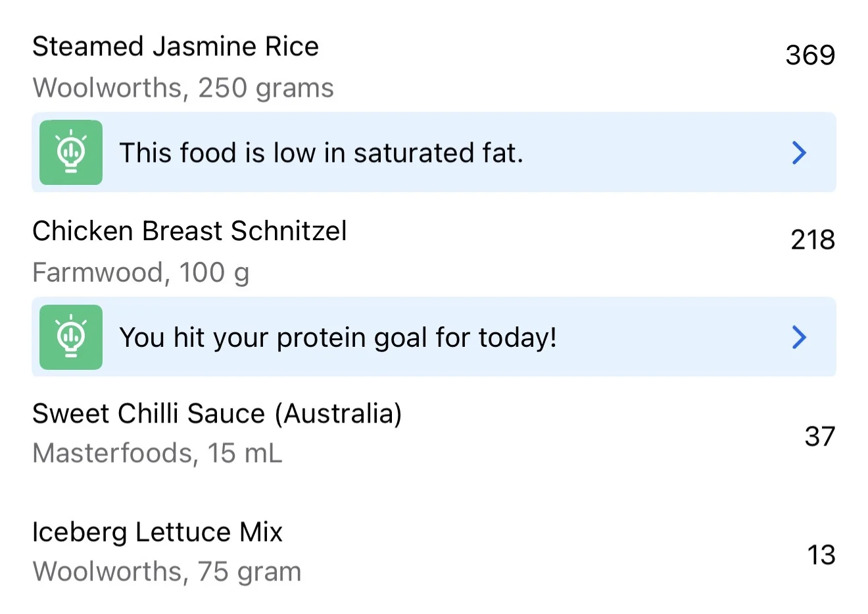Tap the lightbulb icon beside protein goal insight
This screenshot has height=614, width=868.
[71, 337]
